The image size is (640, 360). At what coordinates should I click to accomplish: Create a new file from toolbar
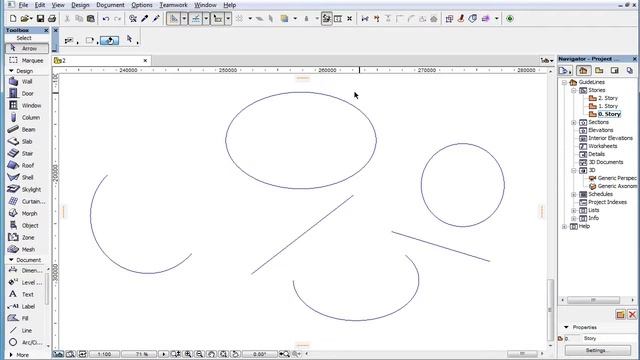13,19
